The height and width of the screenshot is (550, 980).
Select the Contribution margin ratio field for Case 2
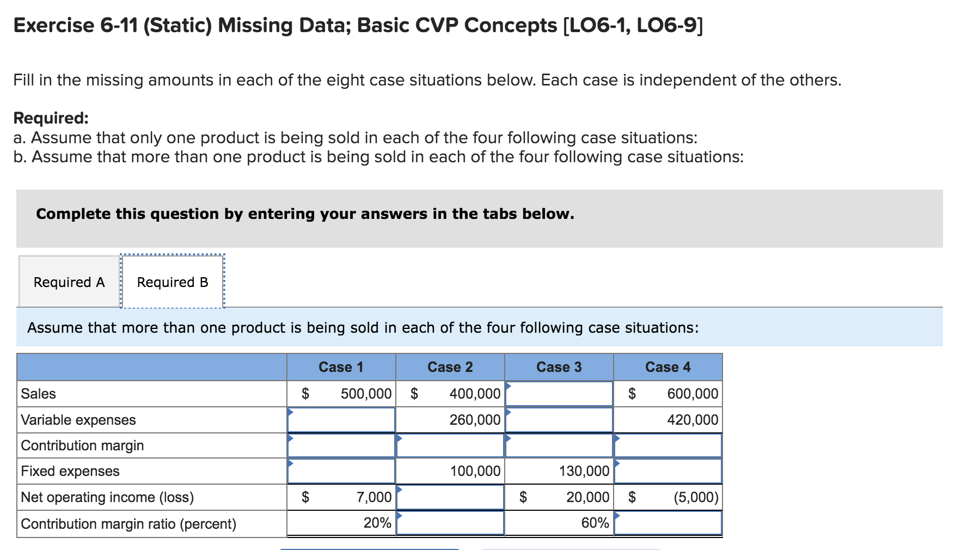449,523
